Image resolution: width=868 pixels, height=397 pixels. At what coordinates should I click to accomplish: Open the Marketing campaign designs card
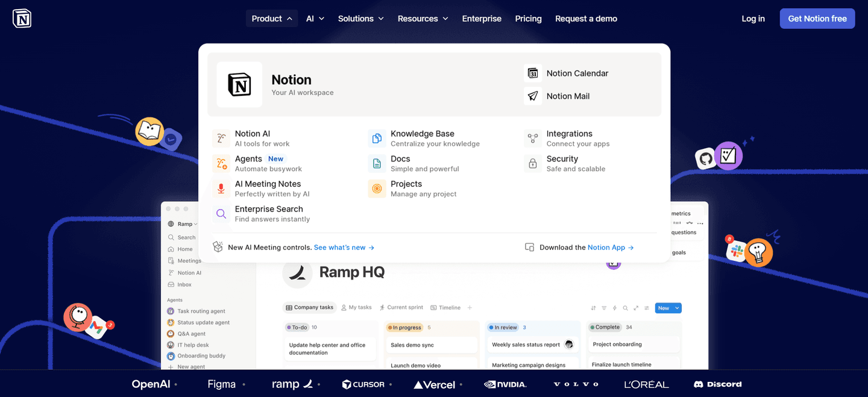point(532,364)
